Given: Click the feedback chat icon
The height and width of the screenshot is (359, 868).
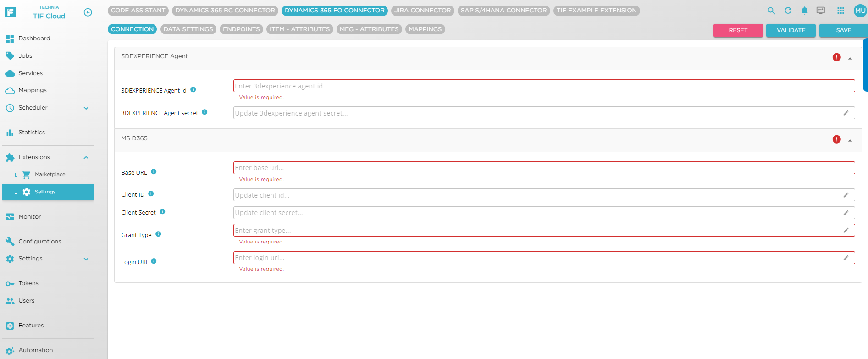Looking at the screenshot, I should [821, 11].
